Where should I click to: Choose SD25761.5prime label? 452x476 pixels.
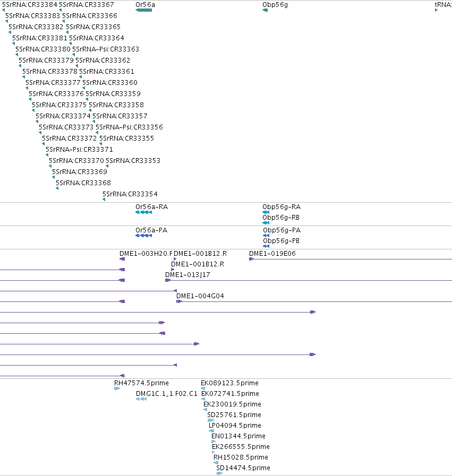(x=234, y=415)
